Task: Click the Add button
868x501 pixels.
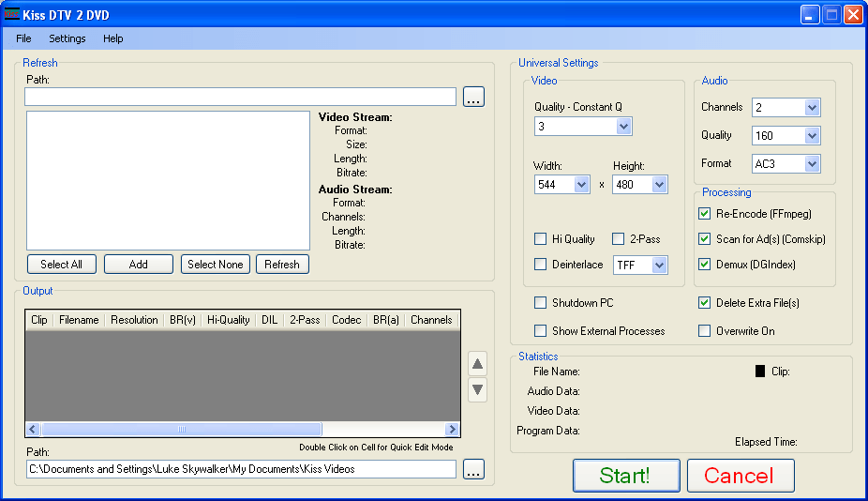Action: point(139,265)
